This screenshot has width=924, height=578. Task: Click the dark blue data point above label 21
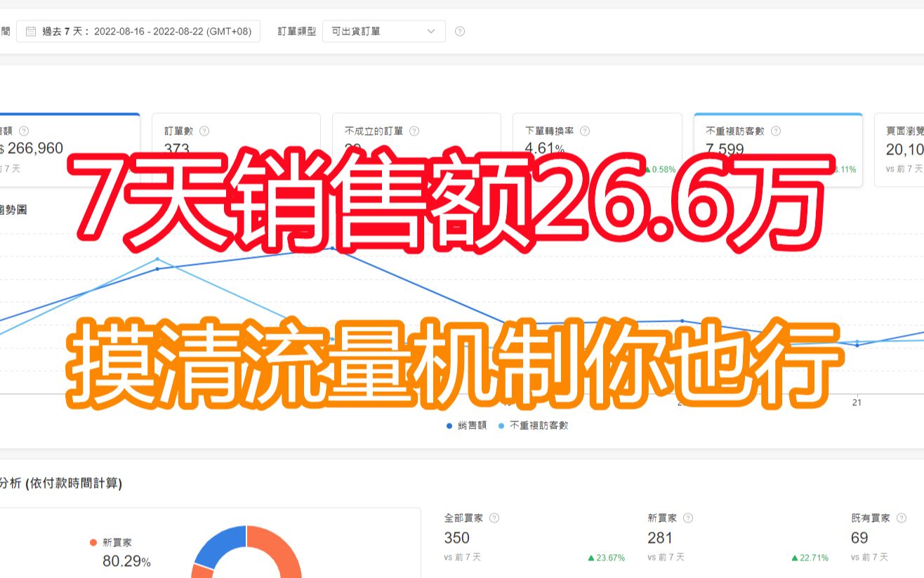tap(857, 346)
